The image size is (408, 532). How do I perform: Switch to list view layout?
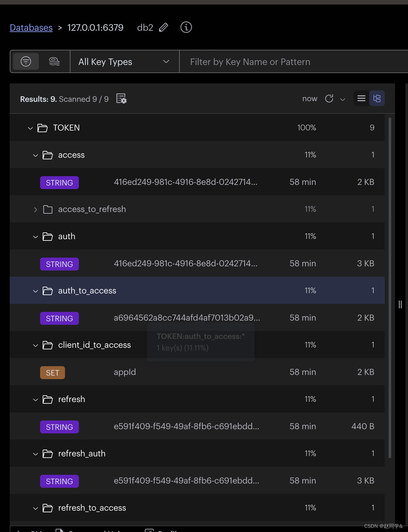(x=361, y=98)
